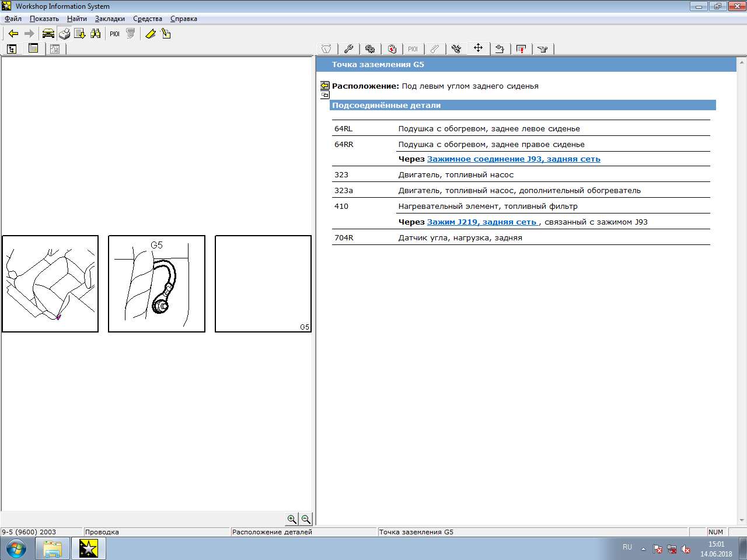
Task: Click the binoculars search icon
Action: point(96,34)
